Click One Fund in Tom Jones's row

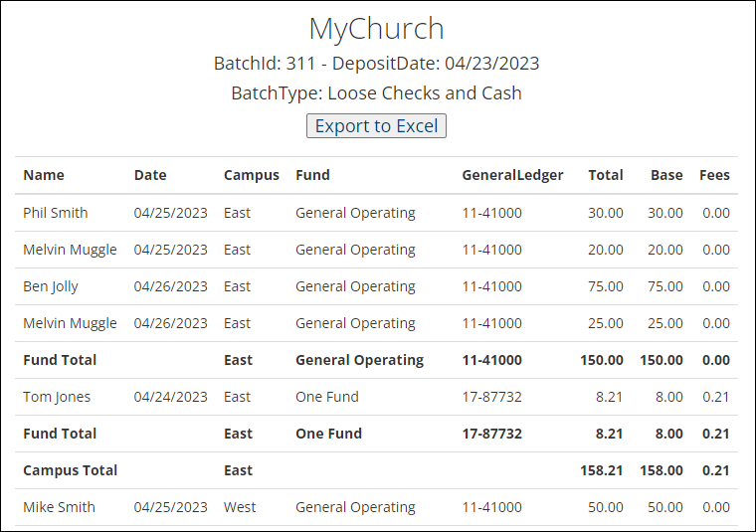pos(327,397)
